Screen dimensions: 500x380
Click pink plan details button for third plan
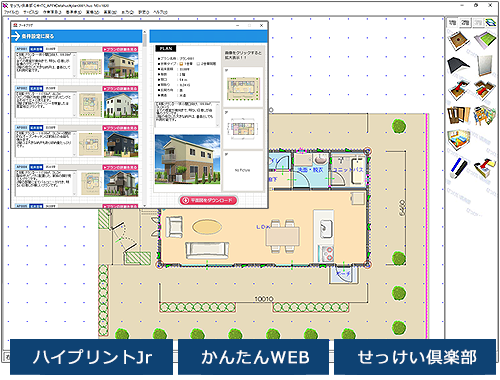tap(120, 128)
